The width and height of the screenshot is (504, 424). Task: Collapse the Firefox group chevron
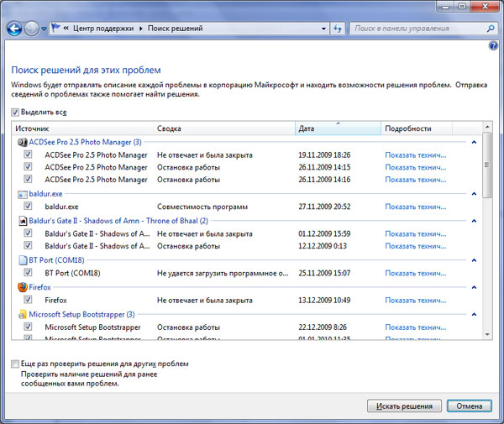pos(474,287)
